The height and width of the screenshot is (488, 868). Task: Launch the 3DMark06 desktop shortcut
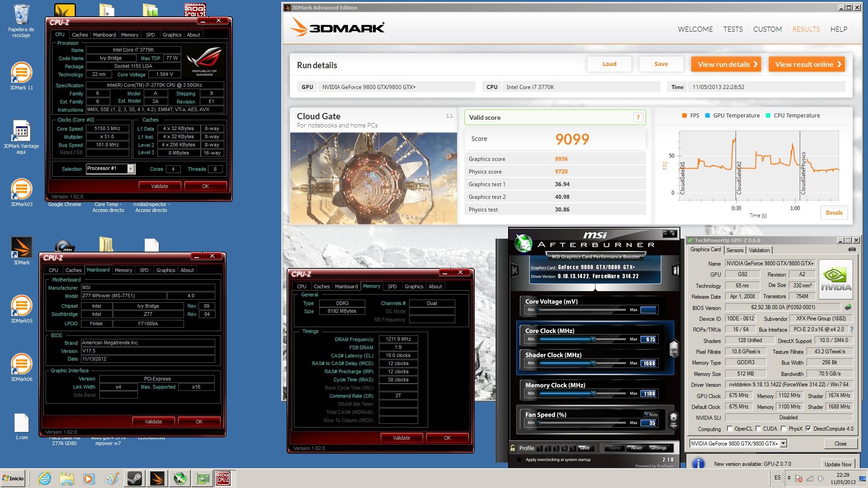21,367
